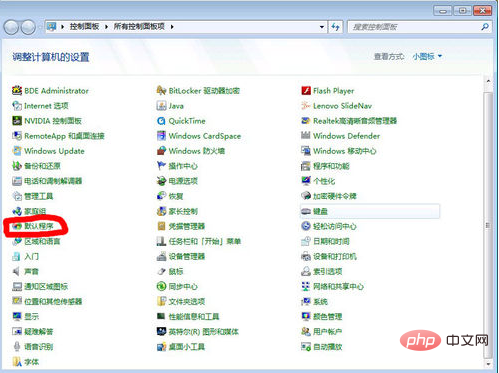The image size is (499, 373).
Task: Open Windows Update icon
Action: 17,151
